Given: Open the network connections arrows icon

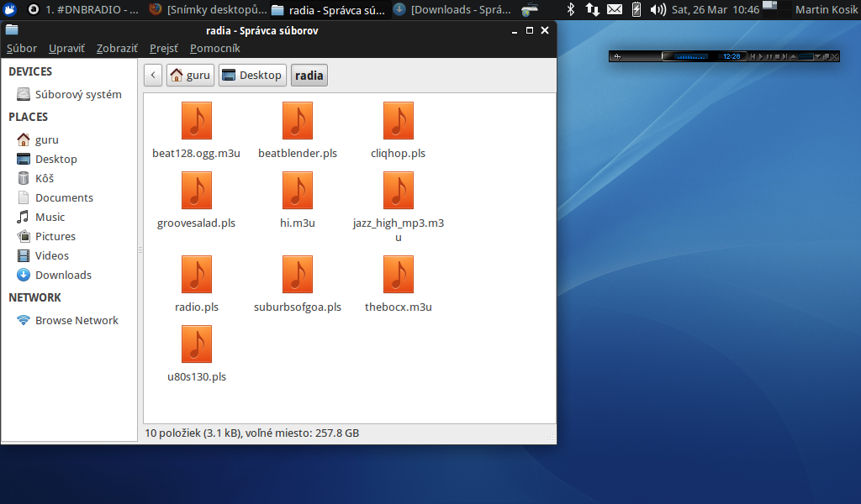Looking at the screenshot, I should (x=592, y=9).
